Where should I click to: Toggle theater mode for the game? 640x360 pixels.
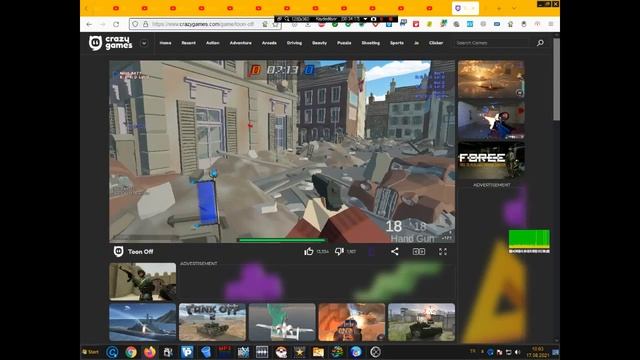coord(419,251)
